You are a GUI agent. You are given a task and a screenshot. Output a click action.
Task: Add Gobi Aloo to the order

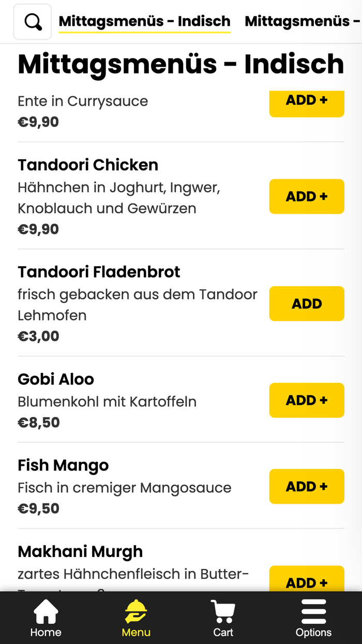pos(306,400)
